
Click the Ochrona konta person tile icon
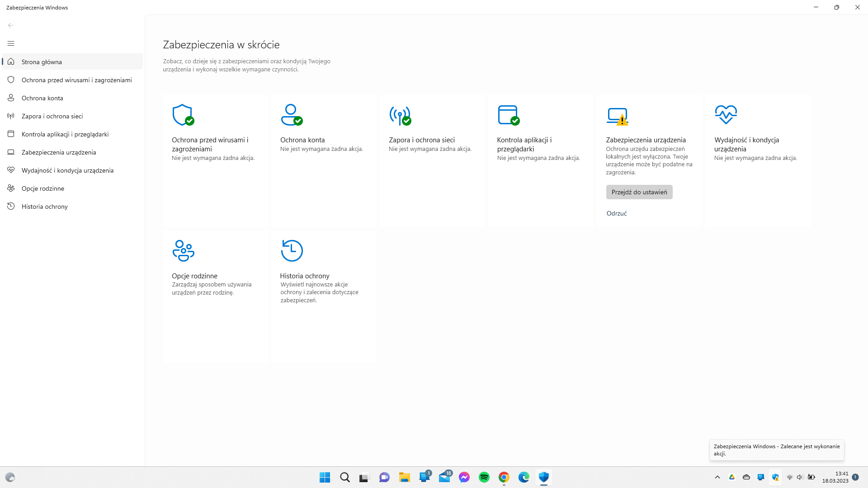(292, 115)
